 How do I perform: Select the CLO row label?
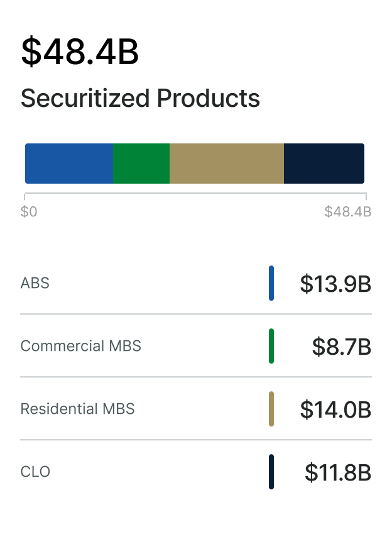(35, 472)
